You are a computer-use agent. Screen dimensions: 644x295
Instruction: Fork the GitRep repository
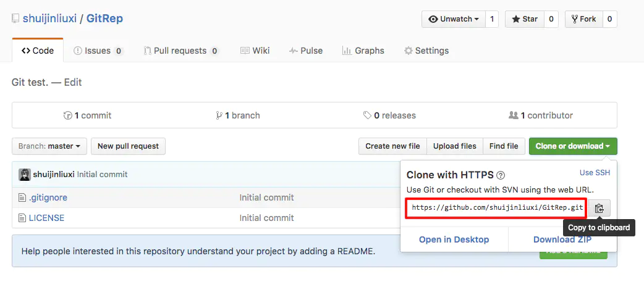click(583, 19)
